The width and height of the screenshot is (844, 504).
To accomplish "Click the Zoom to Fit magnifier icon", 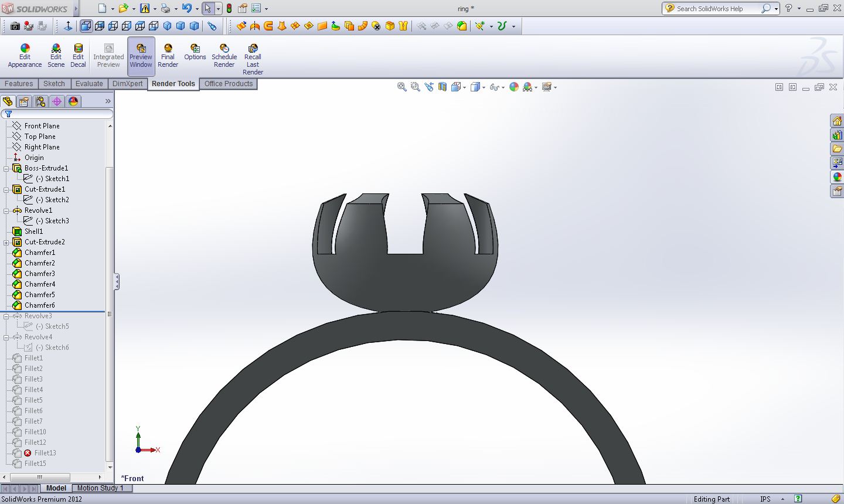I will [402, 87].
